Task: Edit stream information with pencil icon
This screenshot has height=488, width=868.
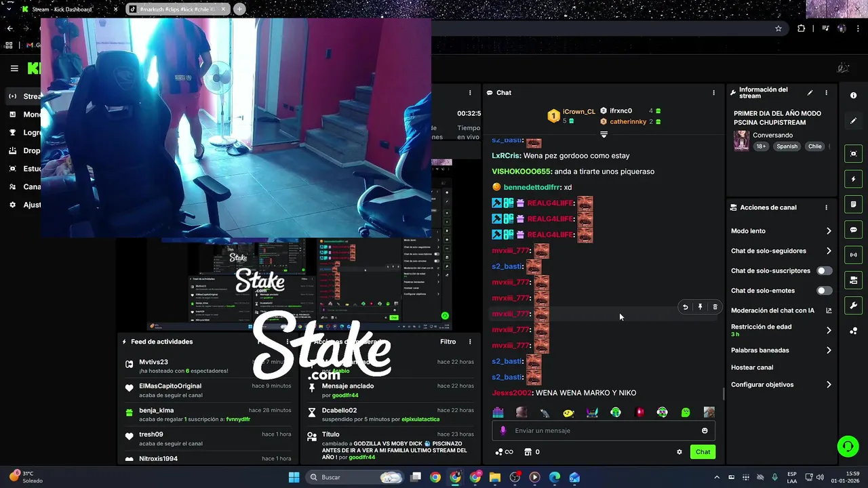Action: (x=810, y=93)
